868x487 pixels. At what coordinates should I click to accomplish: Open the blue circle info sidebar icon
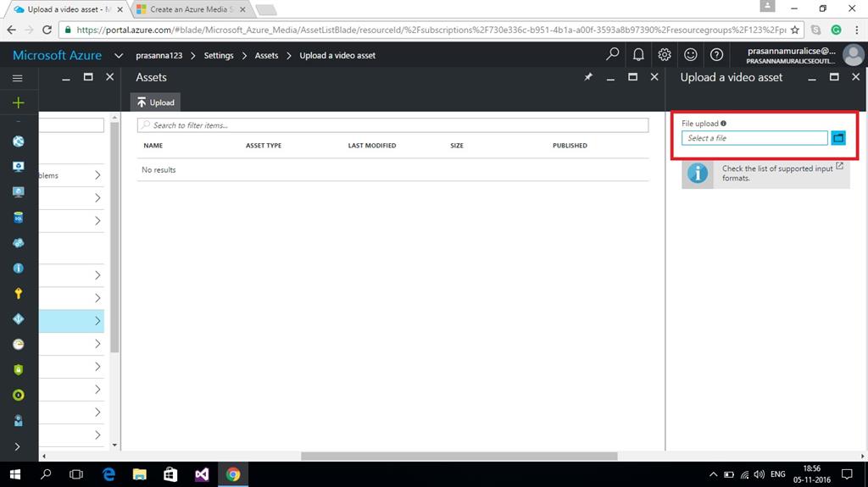coord(19,268)
